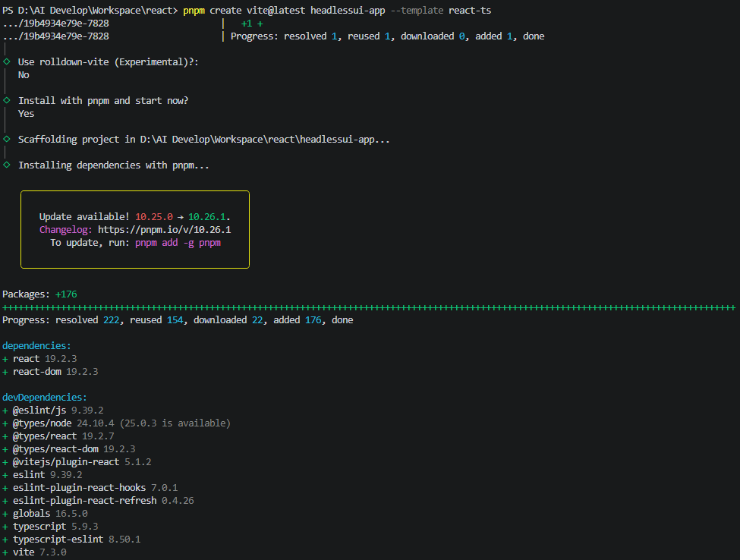Click 'Install with pnpm and start now?' prompt

coord(103,100)
